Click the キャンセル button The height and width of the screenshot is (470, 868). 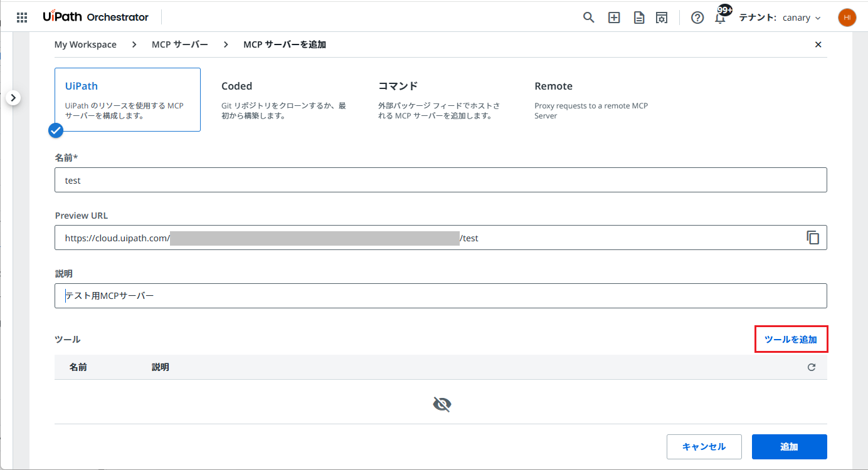pyautogui.click(x=704, y=447)
